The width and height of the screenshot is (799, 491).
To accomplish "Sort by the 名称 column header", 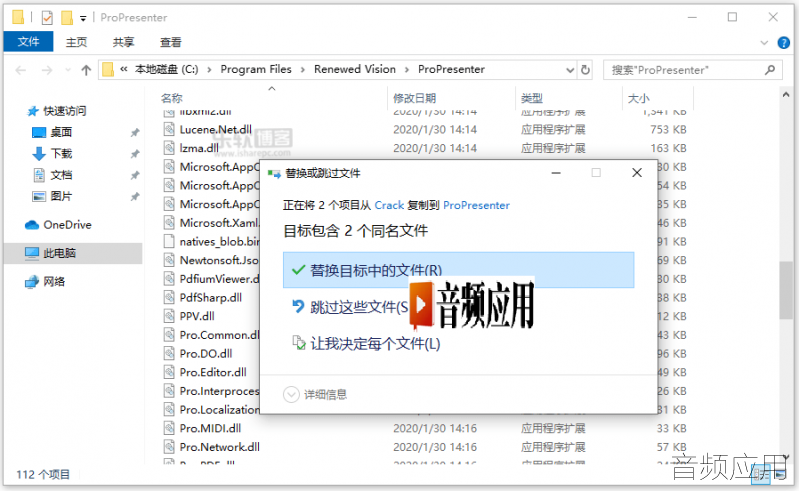I will click(x=171, y=98).
